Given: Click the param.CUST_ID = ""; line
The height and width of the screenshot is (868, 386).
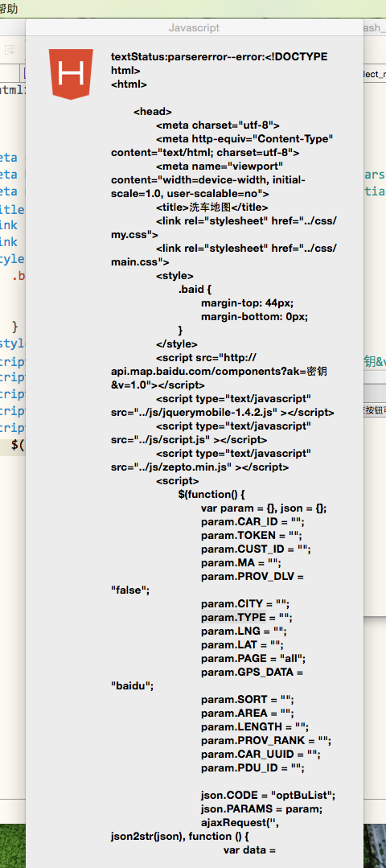Looking at the screenshot, I should 256,549.
